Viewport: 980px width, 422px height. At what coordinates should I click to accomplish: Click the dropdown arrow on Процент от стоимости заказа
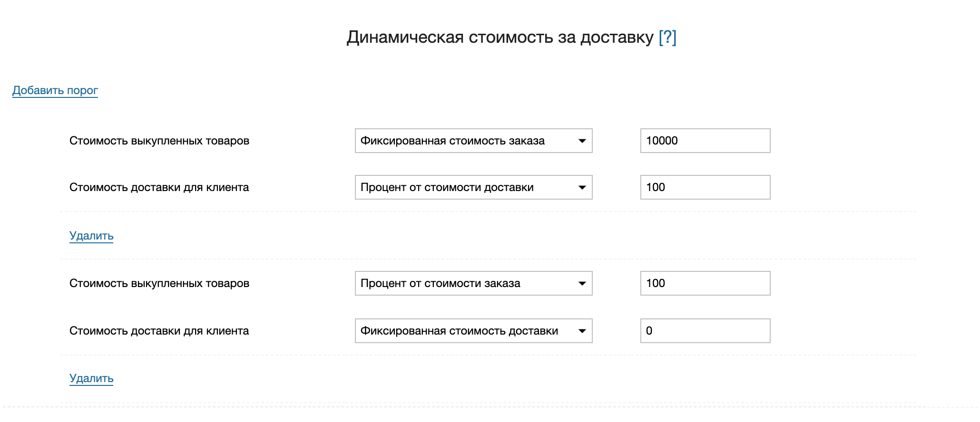[x=583, y=283]
